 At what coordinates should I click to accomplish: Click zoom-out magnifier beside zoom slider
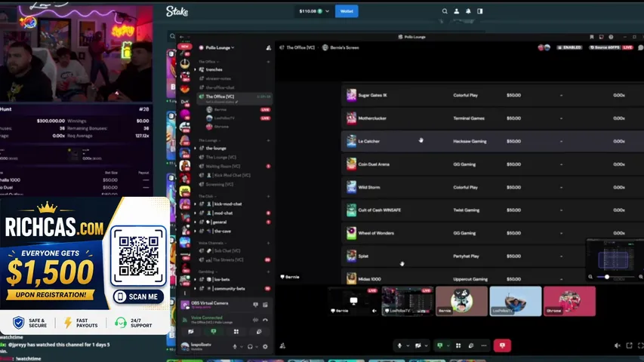590,277
